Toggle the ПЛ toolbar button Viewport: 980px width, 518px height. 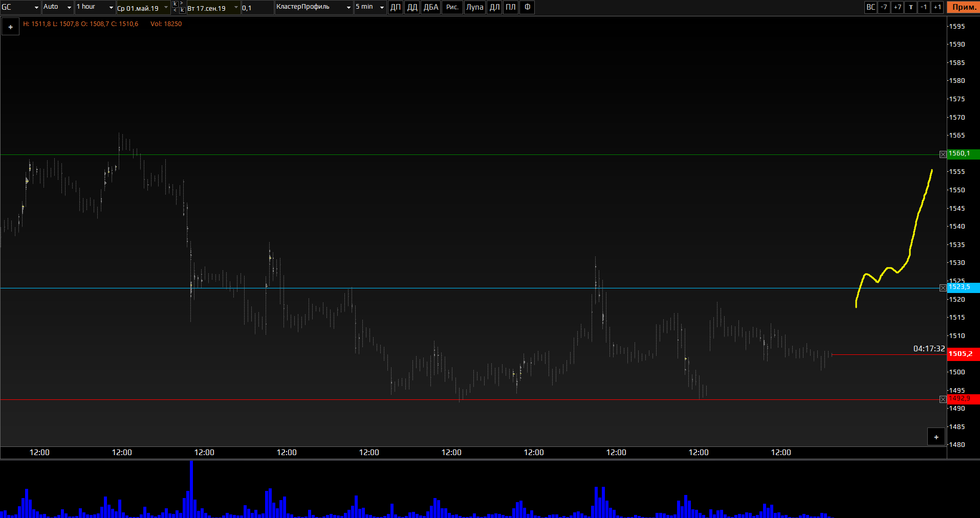click(511, 7)
